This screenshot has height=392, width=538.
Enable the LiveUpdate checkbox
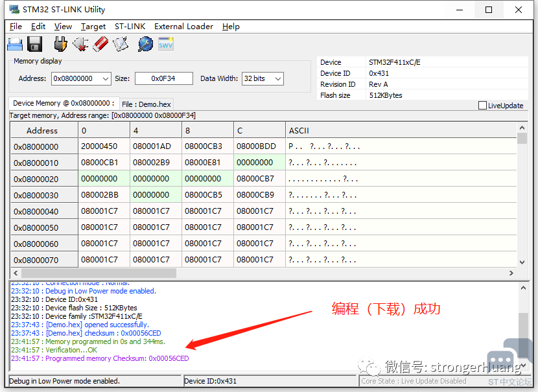tap(482, 105)
